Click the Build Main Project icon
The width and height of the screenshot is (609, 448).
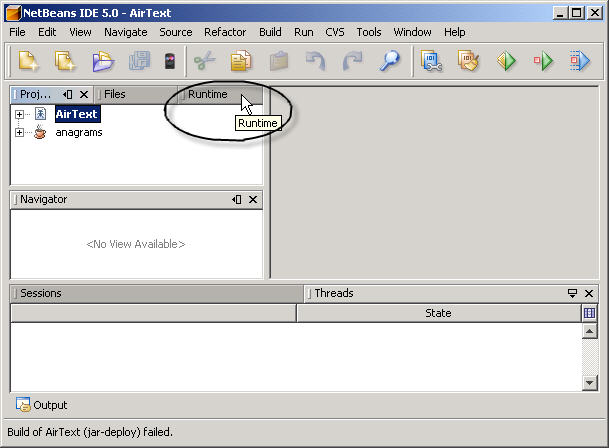coord(431,61)
